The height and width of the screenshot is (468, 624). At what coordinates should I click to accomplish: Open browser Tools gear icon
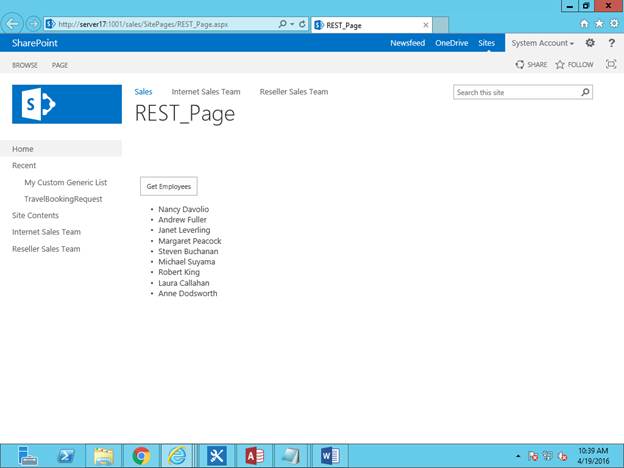[614, 24]
